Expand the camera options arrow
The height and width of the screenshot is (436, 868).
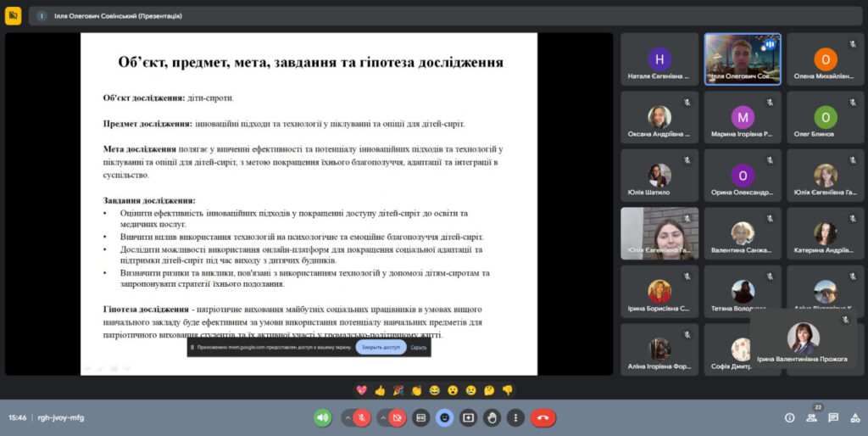[x=381, y=417]
